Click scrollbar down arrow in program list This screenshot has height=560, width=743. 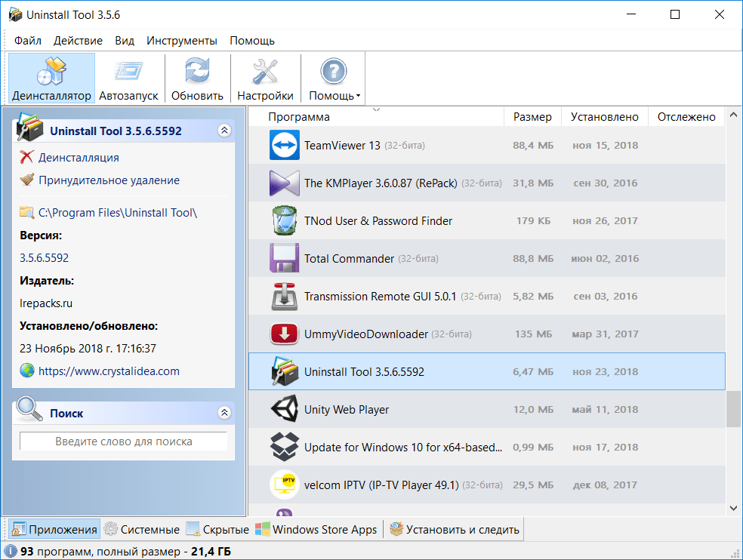(733, 509)
